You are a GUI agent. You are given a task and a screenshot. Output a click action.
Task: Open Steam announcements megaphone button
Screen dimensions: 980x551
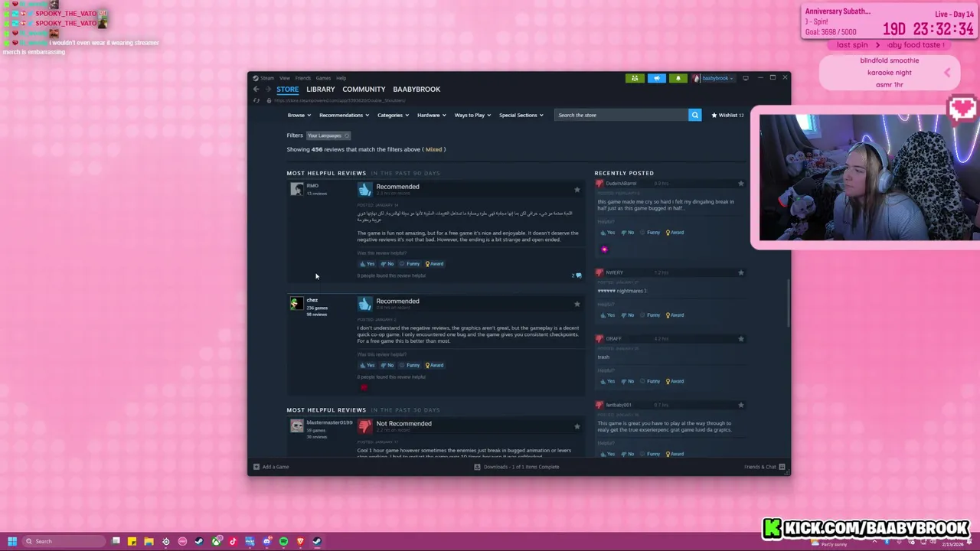point(656,78)
